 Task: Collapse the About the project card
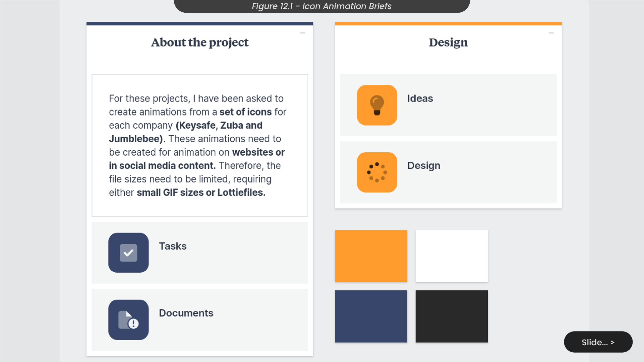(x=303, y=33)
